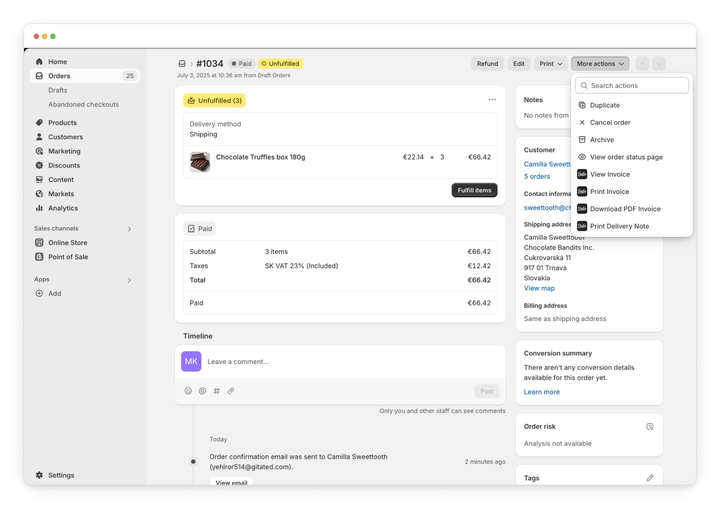Focus the Search actions field
720x509 pixels.
(632, 85)
